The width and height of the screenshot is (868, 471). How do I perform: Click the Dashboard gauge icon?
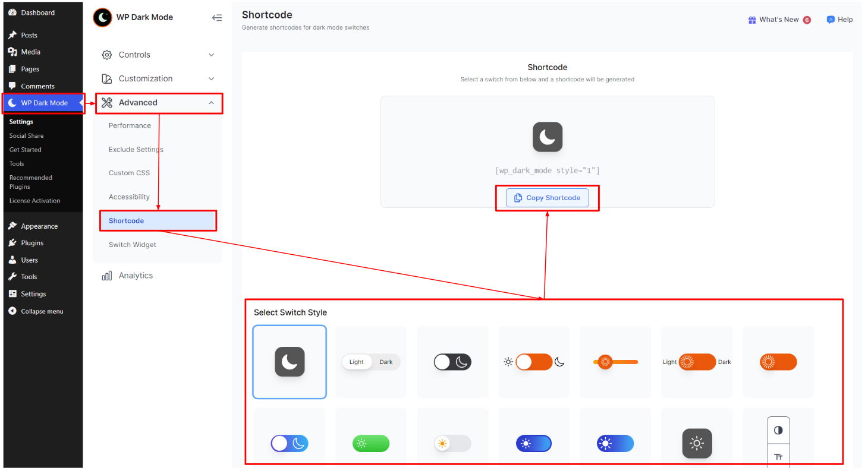pyautogui.click(x=12, y=12)
